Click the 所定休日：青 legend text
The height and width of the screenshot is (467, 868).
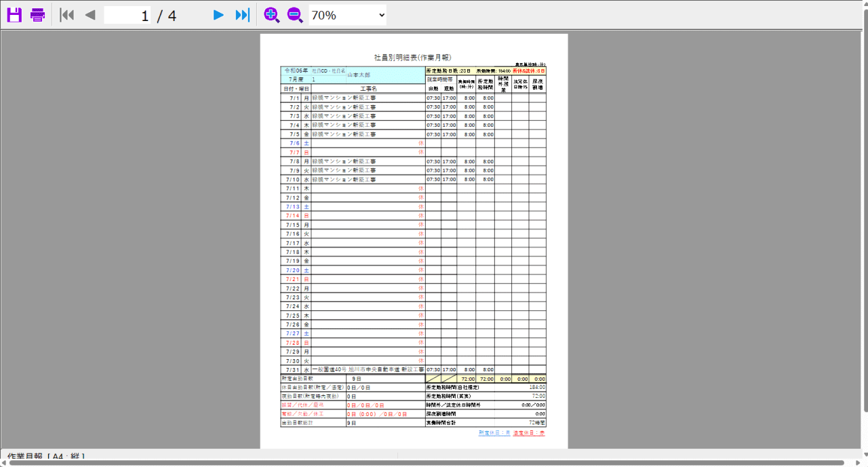click(494, 432)
